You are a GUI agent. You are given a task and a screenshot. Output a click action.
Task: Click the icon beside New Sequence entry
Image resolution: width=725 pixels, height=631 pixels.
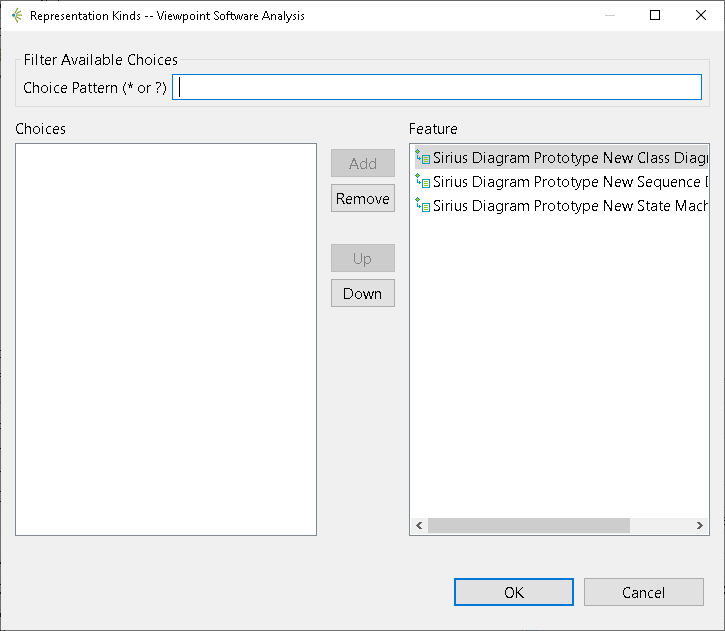coord(423,181)
